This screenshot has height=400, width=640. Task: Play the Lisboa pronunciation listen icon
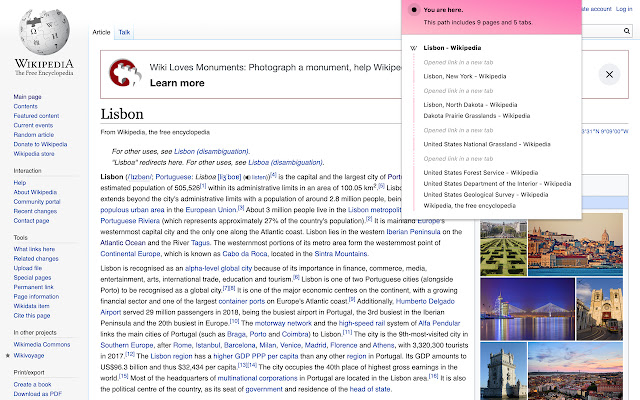click(x=247, y=177)
